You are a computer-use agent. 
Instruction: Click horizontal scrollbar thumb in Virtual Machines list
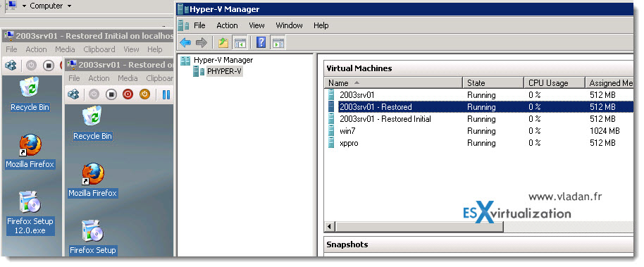point(419,227)
